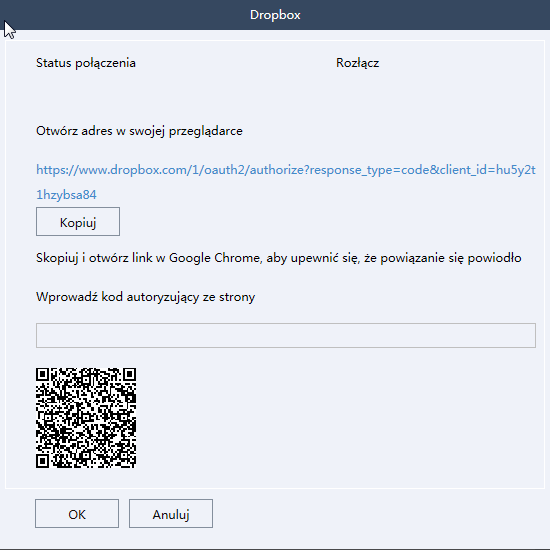Screen dimensions: 550x550
Task: Open the Dropbox oauth2 authorize link
Action: pyautogui.click(x=286, y=170)
